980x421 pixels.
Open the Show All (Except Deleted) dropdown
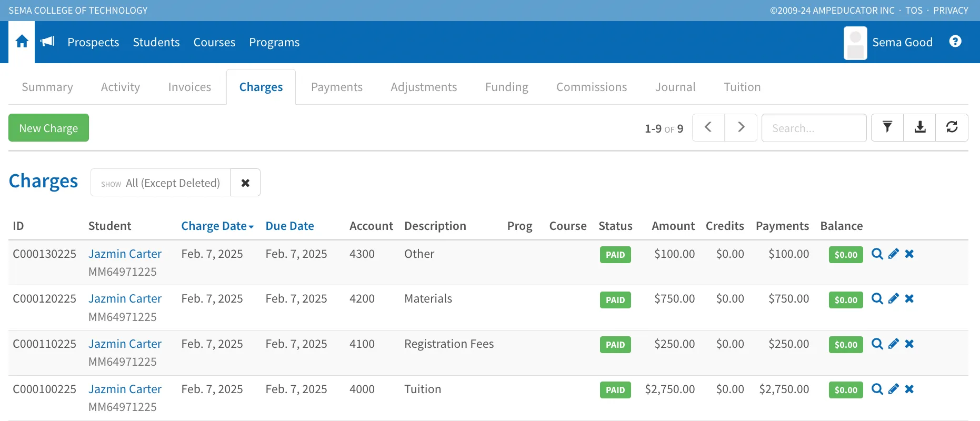coord(161,183)
